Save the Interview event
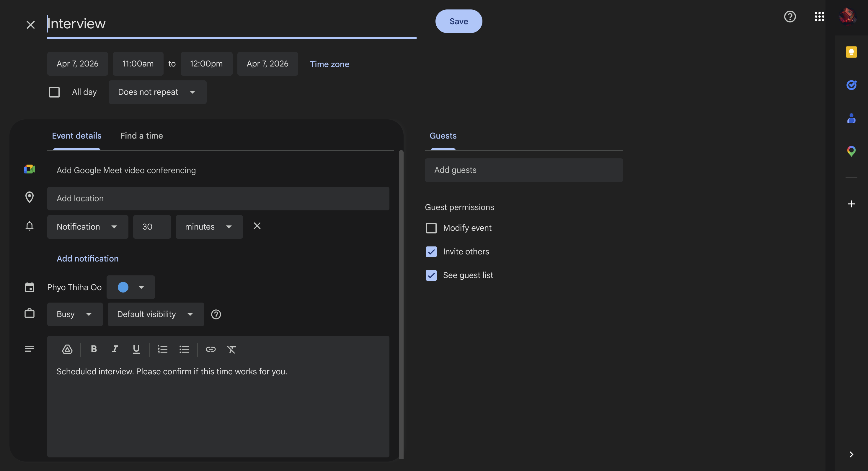The height and width of the screenshot is (471, 868). [458, 21]
